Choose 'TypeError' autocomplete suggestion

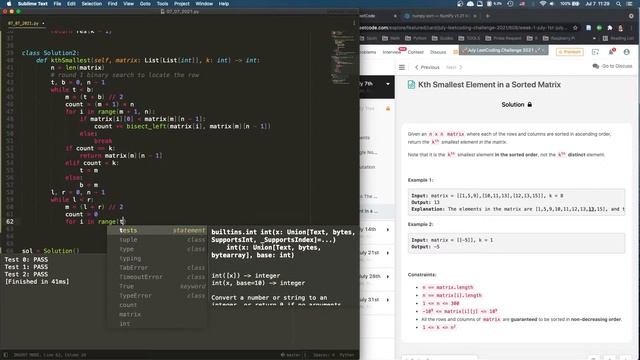click(x=157, y=296)
